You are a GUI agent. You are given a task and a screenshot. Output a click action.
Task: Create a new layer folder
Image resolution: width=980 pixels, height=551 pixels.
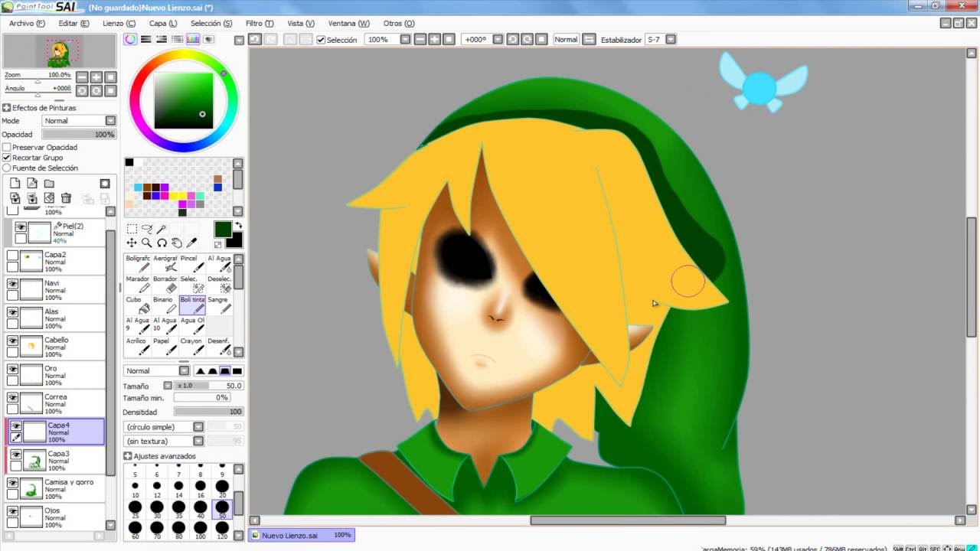point(49,184)
